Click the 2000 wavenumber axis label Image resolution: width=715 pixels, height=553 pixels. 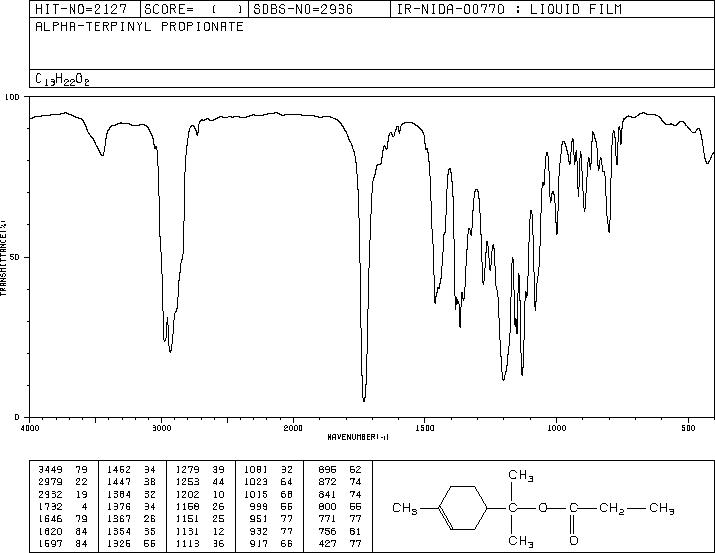293,428
